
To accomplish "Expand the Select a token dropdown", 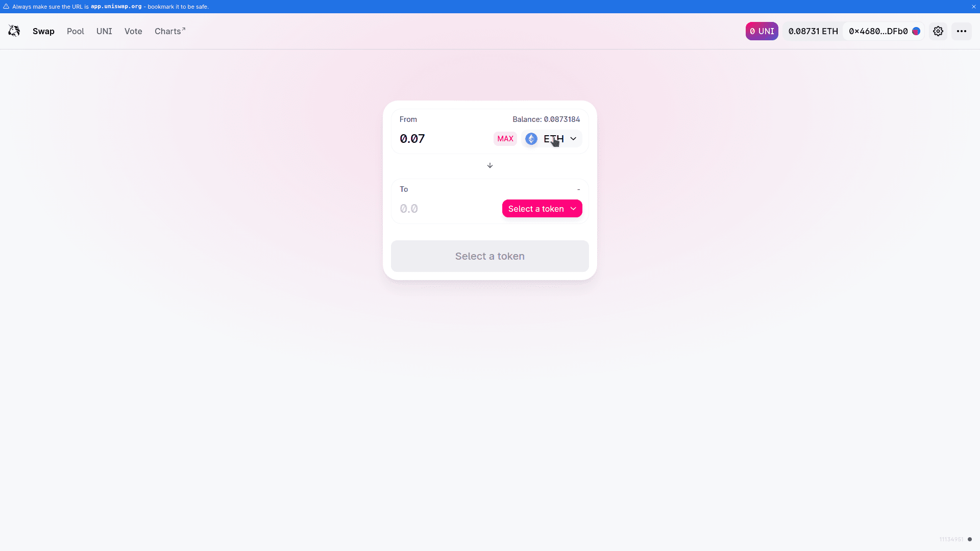I will tap(542, 209).
